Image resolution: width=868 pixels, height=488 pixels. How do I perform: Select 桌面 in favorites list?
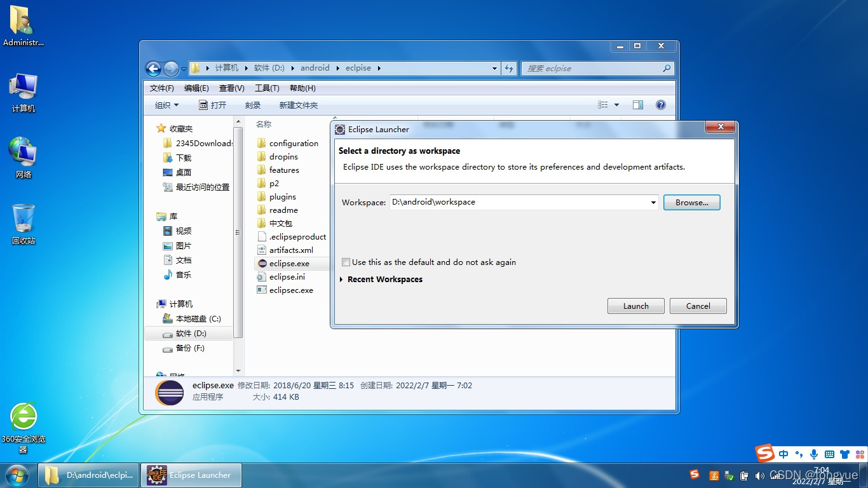tap(177, 172)
